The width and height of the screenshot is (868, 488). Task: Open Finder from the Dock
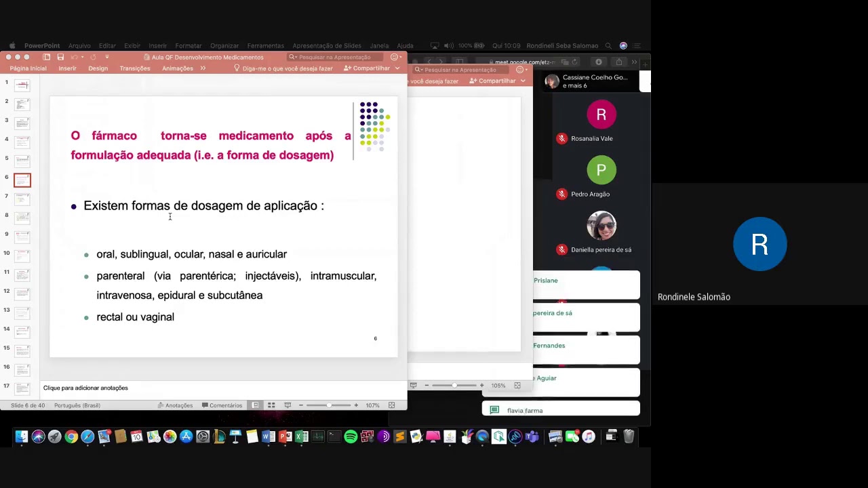click(x=22, y=436)
